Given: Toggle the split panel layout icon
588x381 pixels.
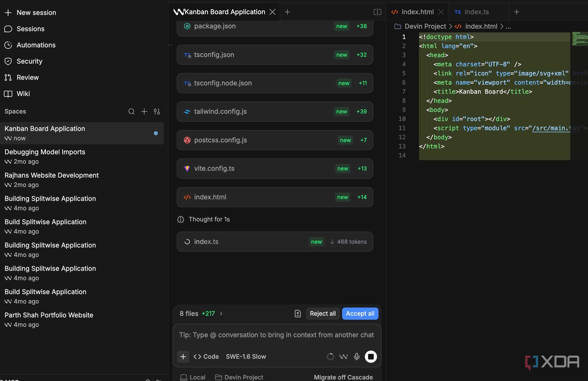Looking at the screenshot, I should coord(377,12).
